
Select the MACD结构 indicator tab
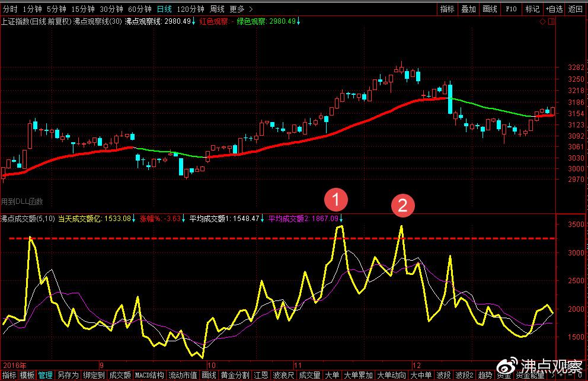149,375
